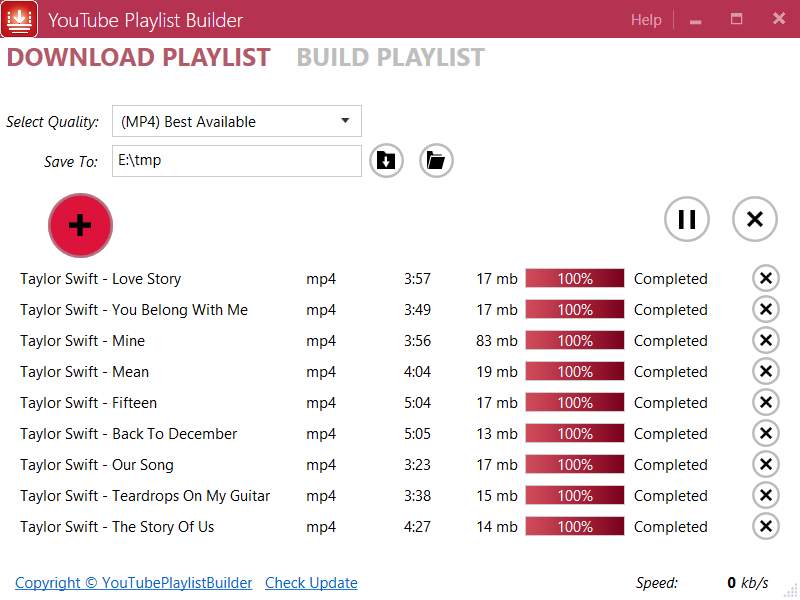
Task: Click the red add playlist plus button
Action: [x=80, y=225]
